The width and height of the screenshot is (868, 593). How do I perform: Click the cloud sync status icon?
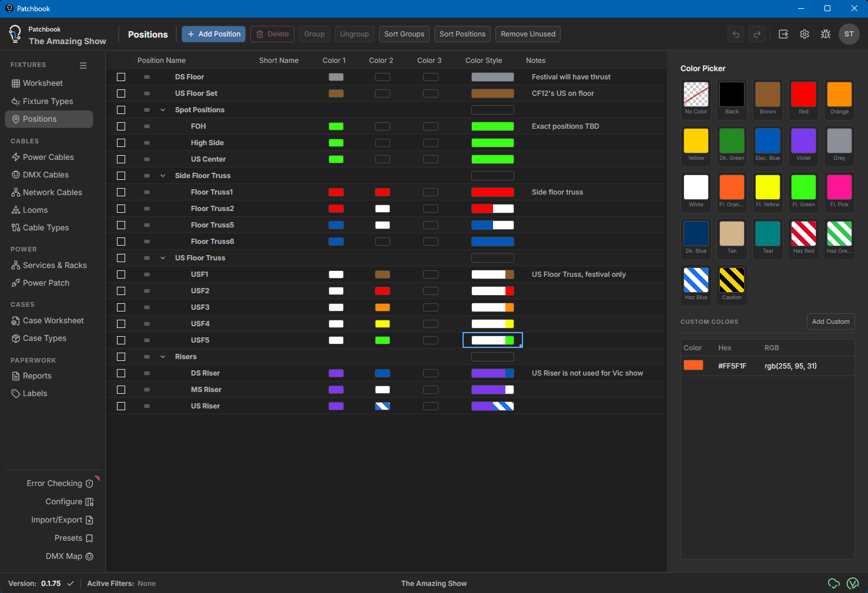[833, 584]
